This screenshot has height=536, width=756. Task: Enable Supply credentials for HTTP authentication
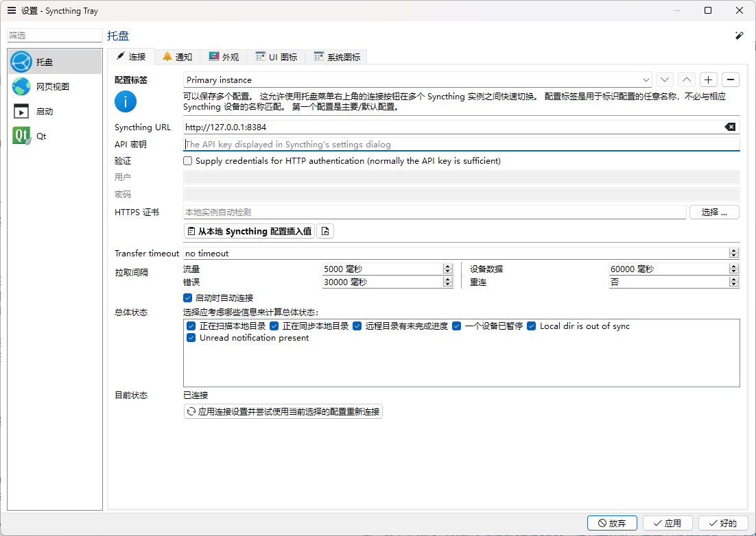tap(188, 161)
